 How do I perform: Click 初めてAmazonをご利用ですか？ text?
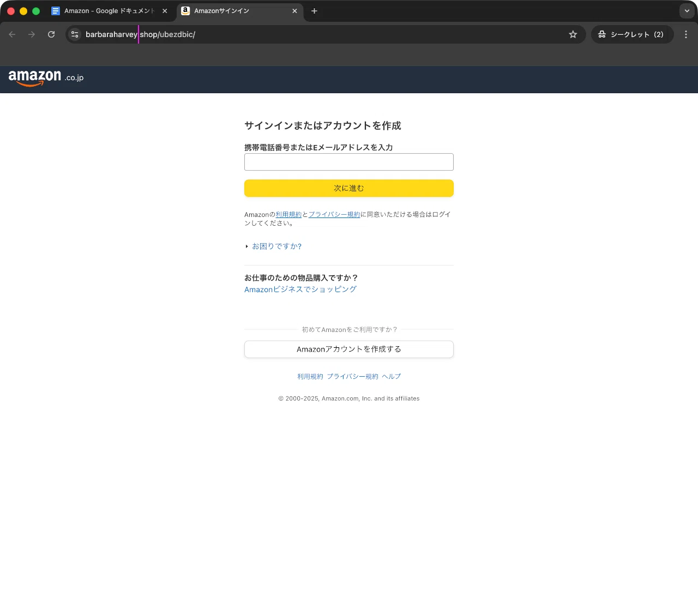(349, 330)
